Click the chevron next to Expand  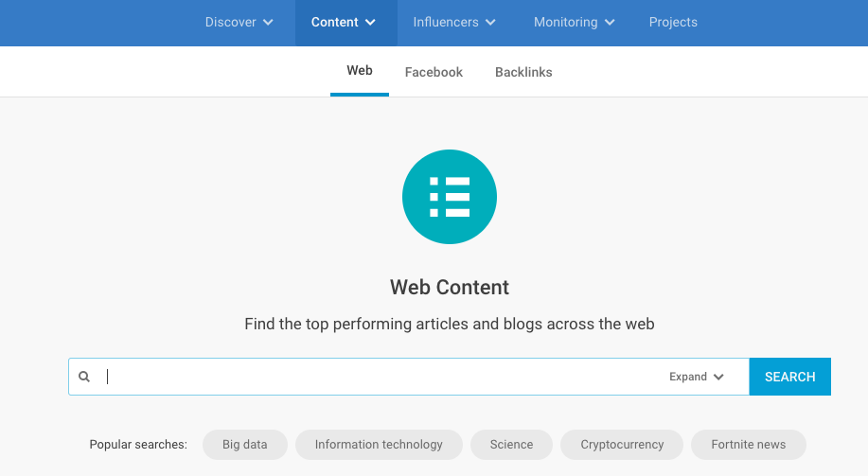(x=719, y=377)
